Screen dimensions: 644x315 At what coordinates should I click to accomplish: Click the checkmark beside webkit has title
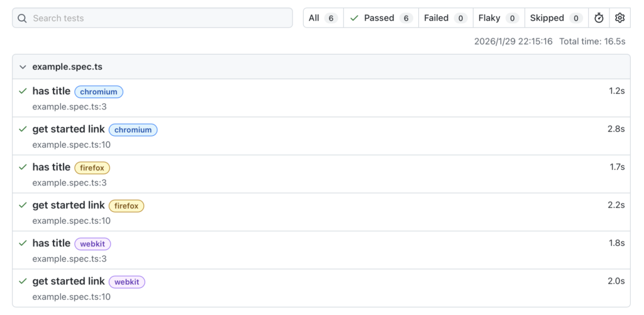click(23, 243)
